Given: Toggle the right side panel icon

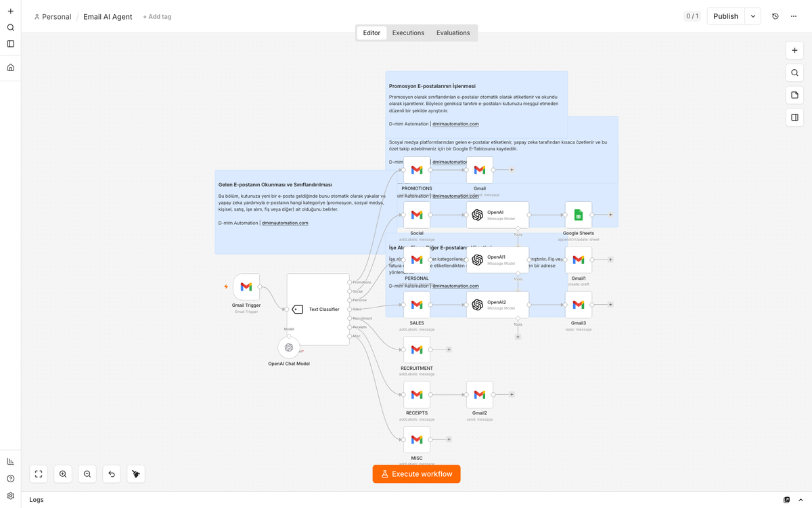Looking at the screenshot, I should [x=794, y=117].
